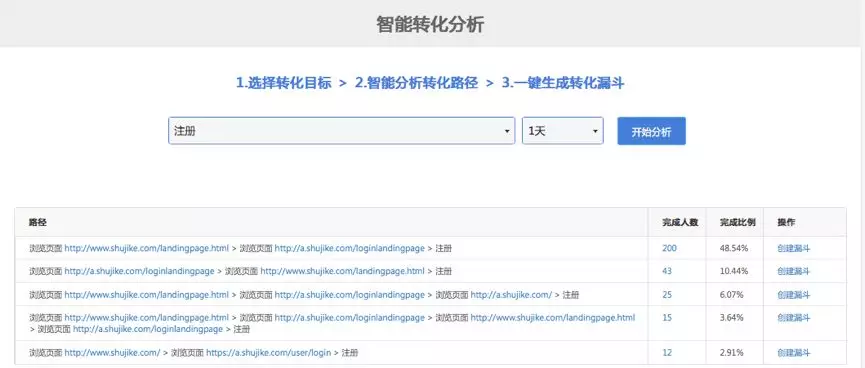Click the 开始分析 button

pyautogui.click(x=652, y=131)
